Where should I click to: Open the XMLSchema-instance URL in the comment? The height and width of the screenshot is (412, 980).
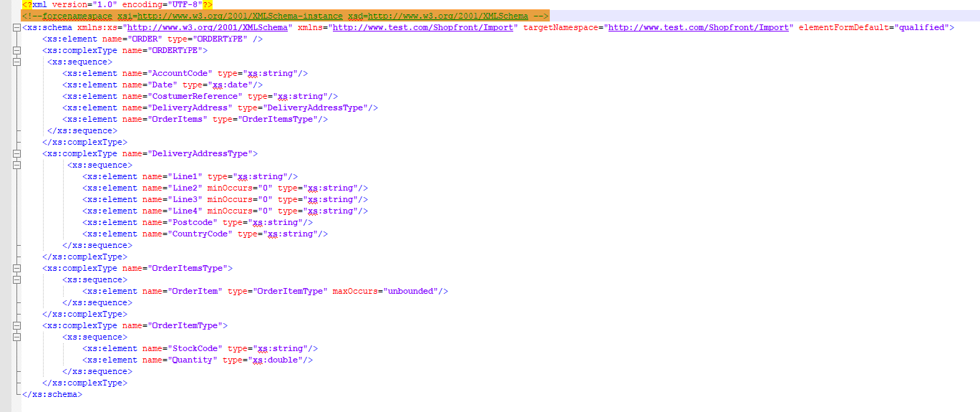(236, 16)
